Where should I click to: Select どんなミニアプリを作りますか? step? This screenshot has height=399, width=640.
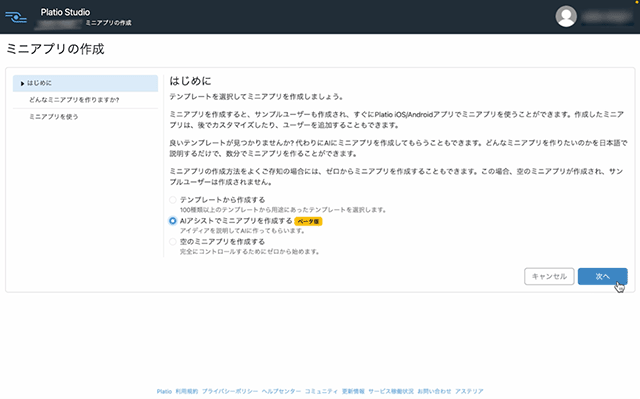click(x=85, y=100)
